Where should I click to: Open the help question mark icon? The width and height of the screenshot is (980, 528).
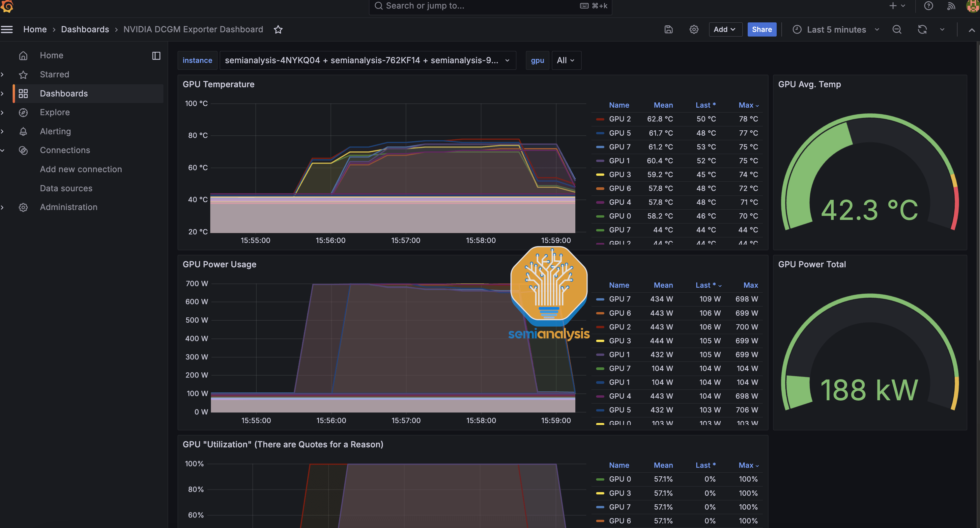coord(928,6)
